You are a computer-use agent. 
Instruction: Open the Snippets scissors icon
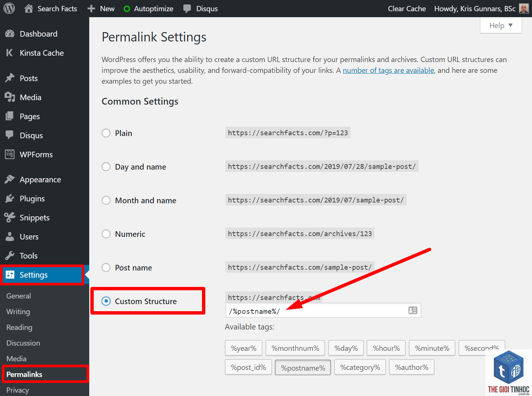[x=10, y=217]
